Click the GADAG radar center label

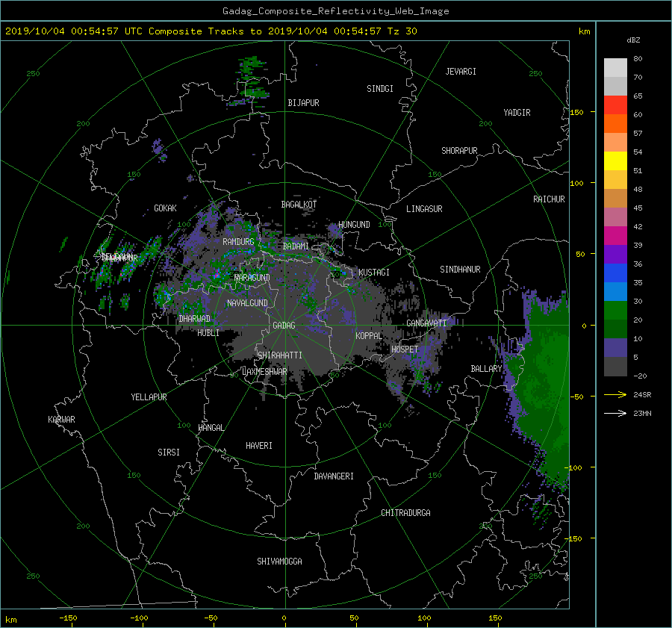[284, 326]
